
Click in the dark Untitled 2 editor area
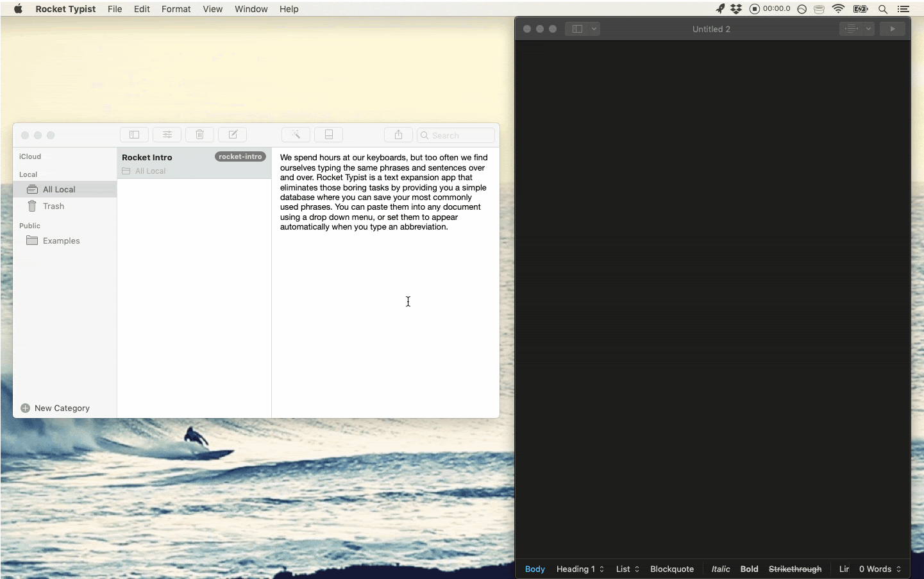712,300
